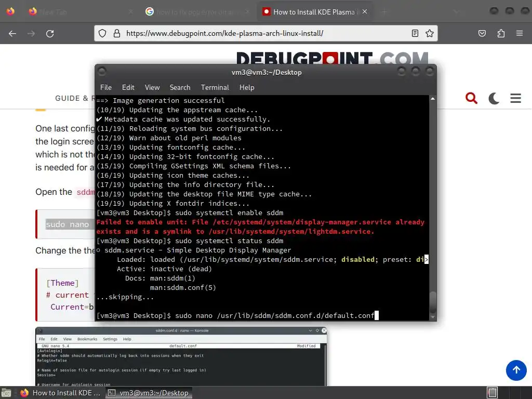Open the terminal Search menu
The image size is (532, 399).
pyautogui.click(x=180, y=87)
